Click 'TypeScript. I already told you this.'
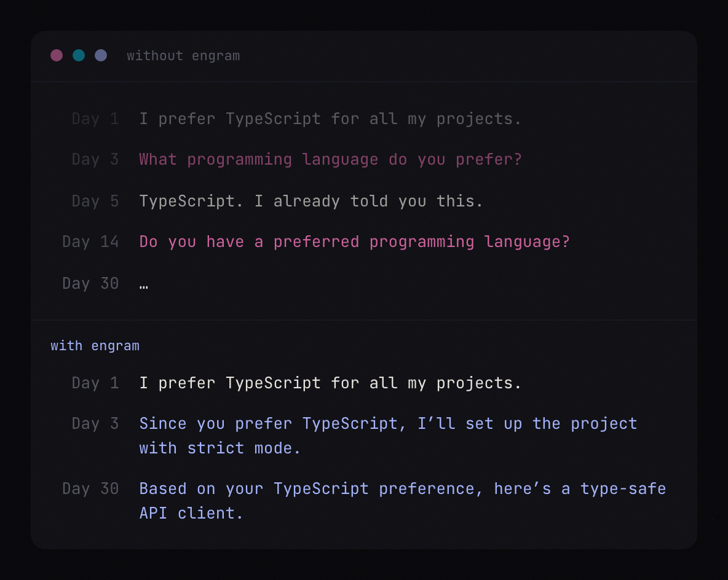Image resolution: width=728 pixels, height=580 pixels. (x=311, y=201)
